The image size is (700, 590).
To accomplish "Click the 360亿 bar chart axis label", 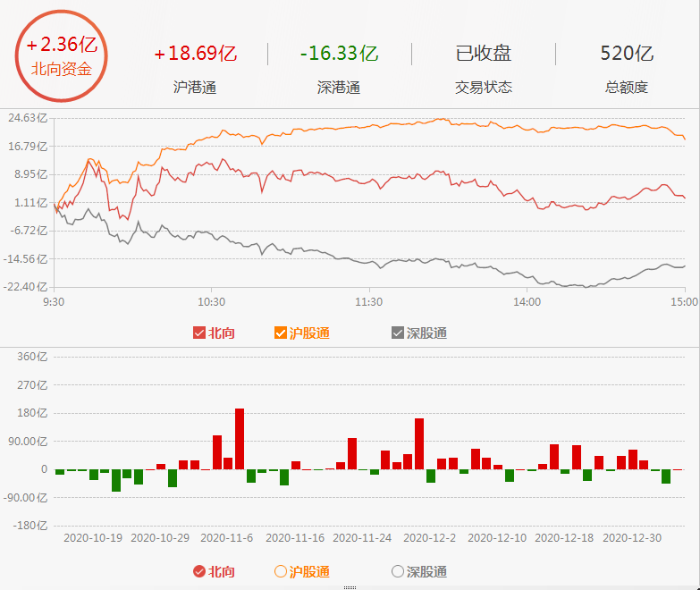I will coord(32,357).
